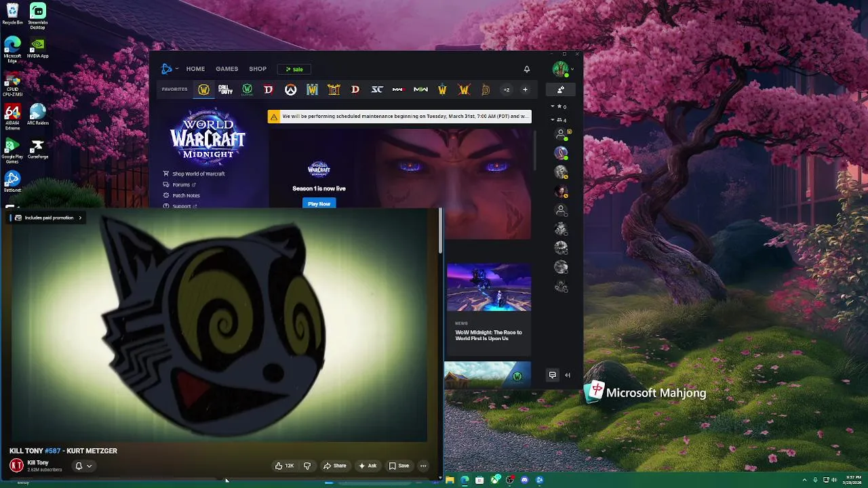Viewport: 868px width, 488px height.
Task: Open the taskbar clock and date
Action: click(853, 480)
